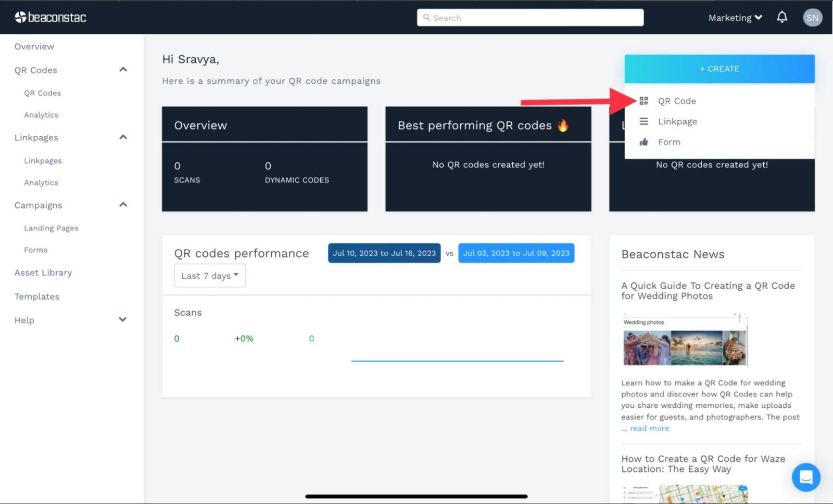Select the Jul 10 to Jul 16 date range
The image size is (833, 504).
tap(384, 253)
